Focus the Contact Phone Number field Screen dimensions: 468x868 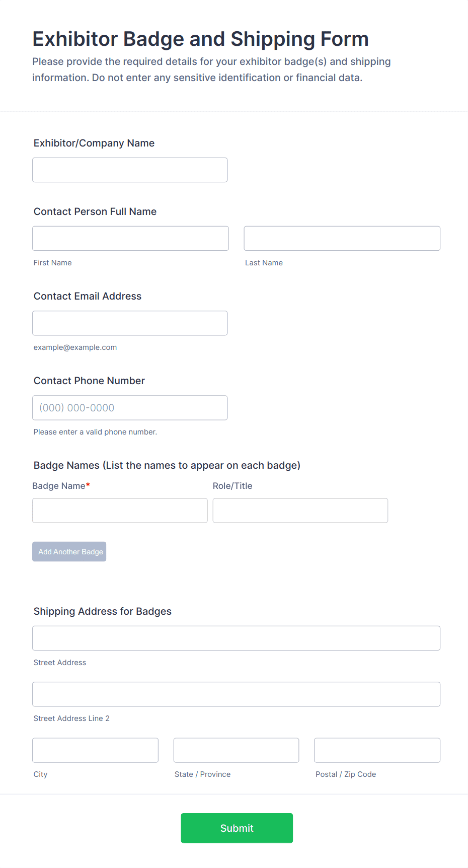coord(130,408)
